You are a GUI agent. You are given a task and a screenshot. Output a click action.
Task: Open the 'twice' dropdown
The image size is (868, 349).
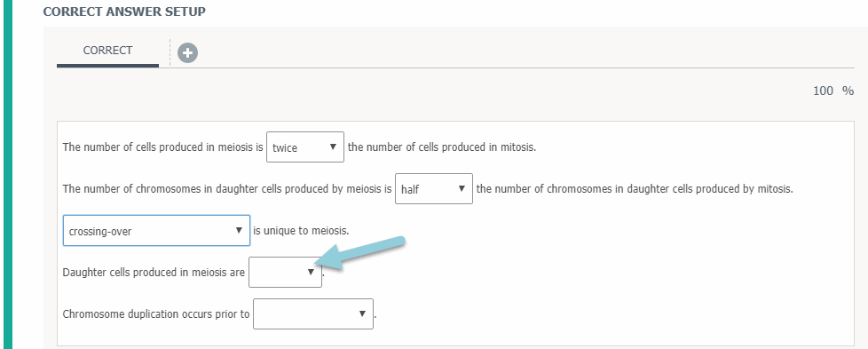coord(305,147)
